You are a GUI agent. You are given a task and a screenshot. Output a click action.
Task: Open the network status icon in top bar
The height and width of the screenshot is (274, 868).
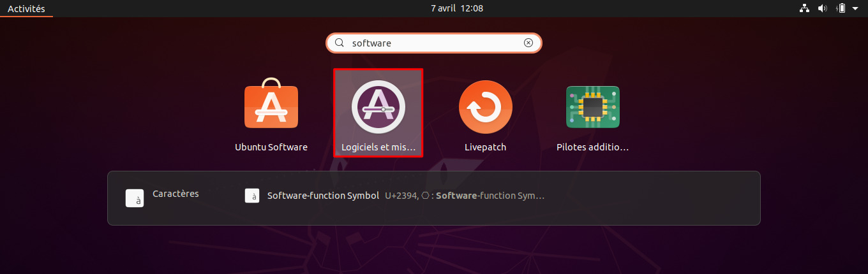(804, 8)
